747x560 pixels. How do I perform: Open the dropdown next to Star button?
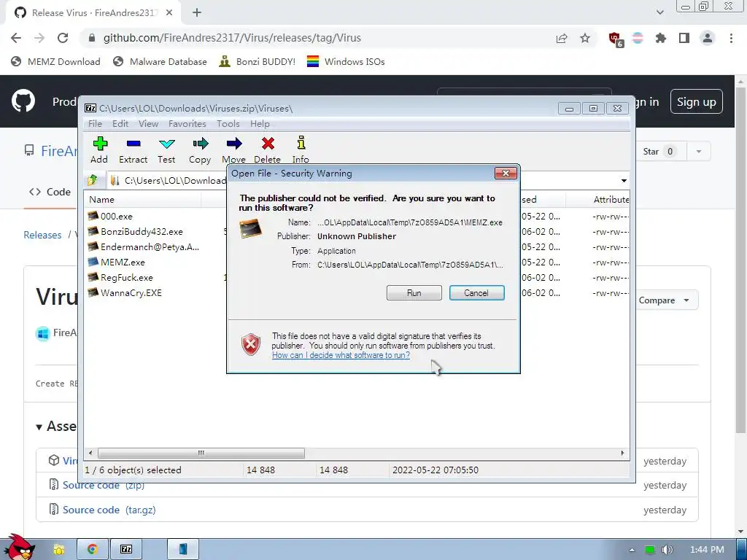click(698, 152)
